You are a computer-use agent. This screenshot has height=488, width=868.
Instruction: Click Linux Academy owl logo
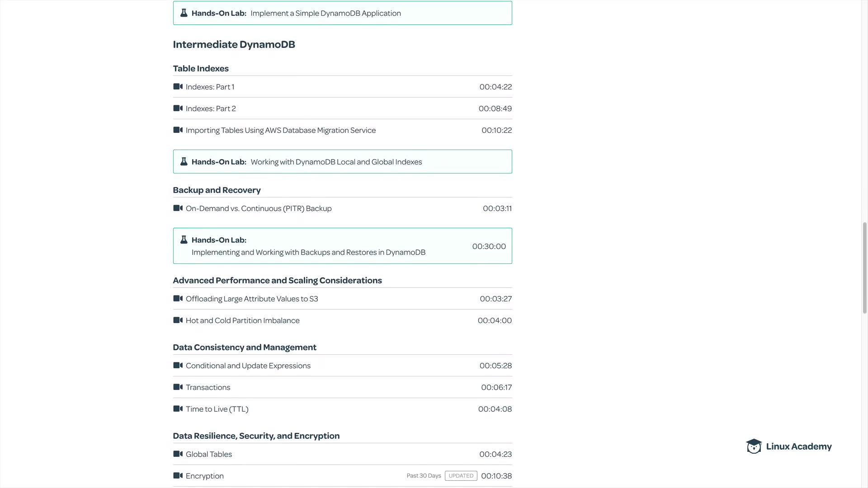[754, 446]
